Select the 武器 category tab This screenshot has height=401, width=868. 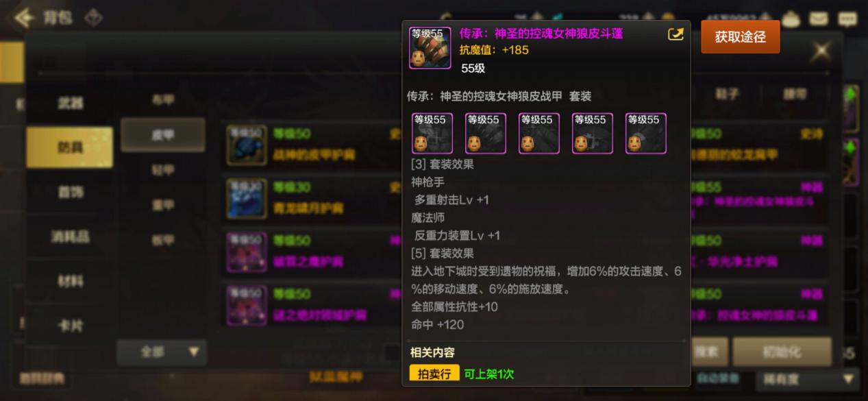[70, 103]
